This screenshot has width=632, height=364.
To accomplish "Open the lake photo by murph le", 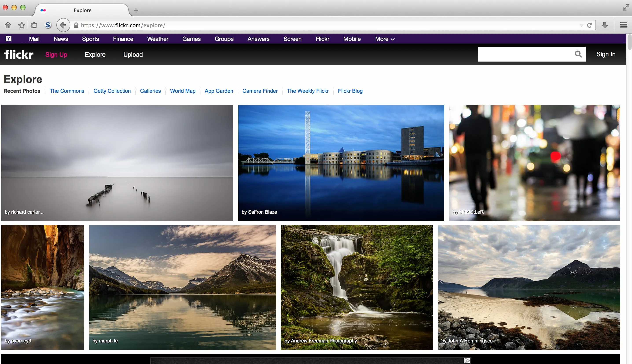I will click(x=182, y=287).
